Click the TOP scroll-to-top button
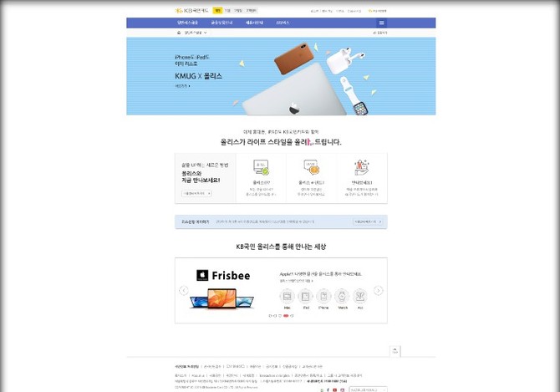 point(395,351)
